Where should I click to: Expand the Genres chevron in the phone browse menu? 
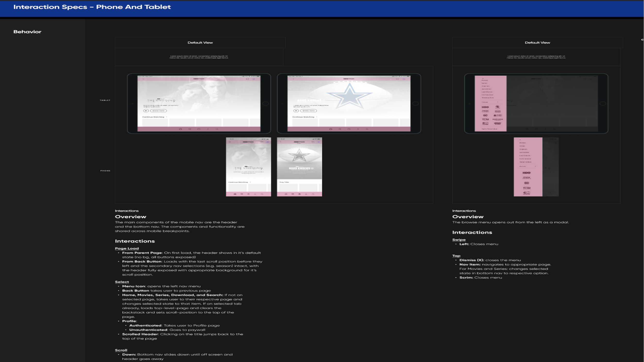tap(535, 166)
